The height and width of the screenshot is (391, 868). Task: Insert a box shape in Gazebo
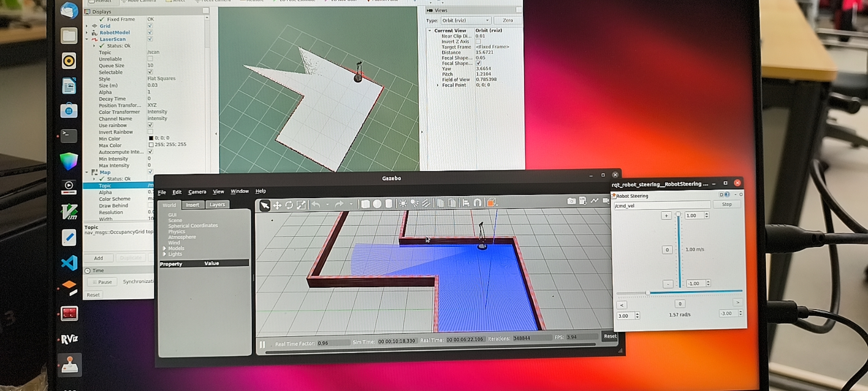(x=365, y=204)
